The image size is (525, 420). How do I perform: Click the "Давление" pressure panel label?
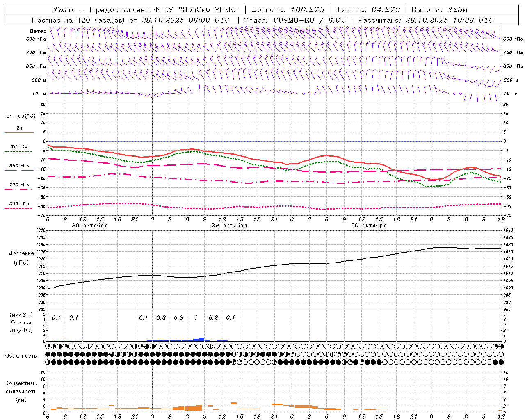pyautogui.click(x=21, y=253)
